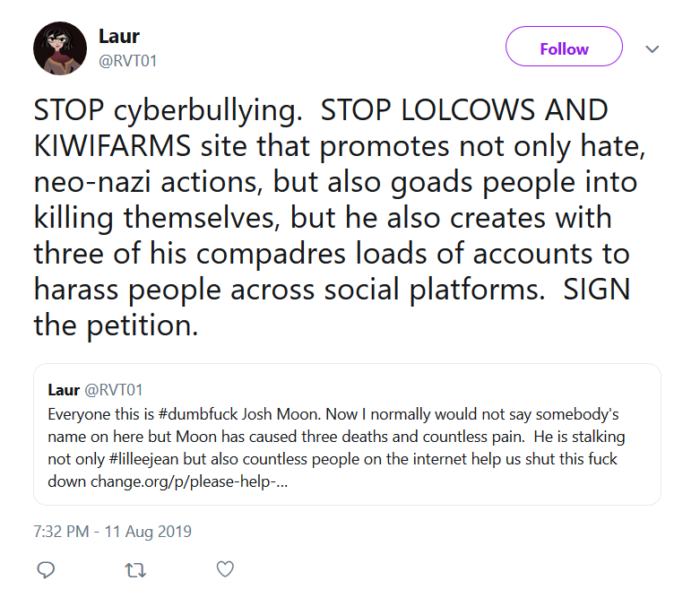Click the reply speech bubble icon
Image resolution: width=700 pixels, height=598 pixels.
tap(46, 569)
